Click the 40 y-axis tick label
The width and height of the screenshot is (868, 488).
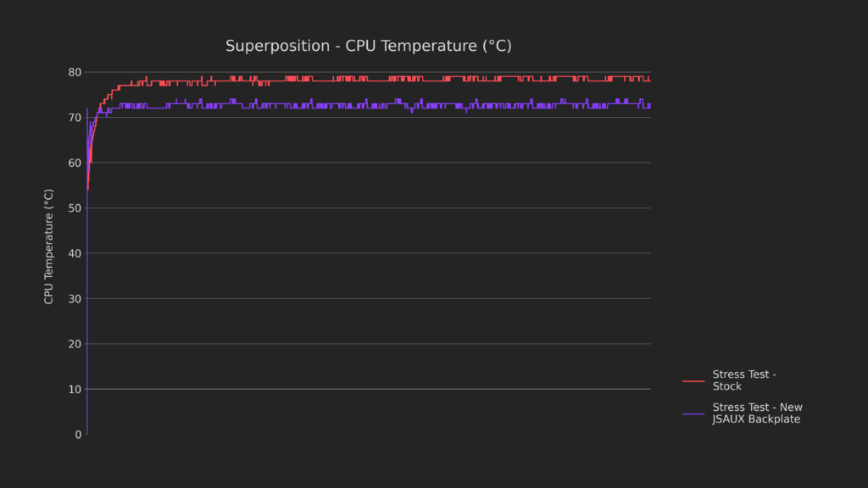(75, 253)
